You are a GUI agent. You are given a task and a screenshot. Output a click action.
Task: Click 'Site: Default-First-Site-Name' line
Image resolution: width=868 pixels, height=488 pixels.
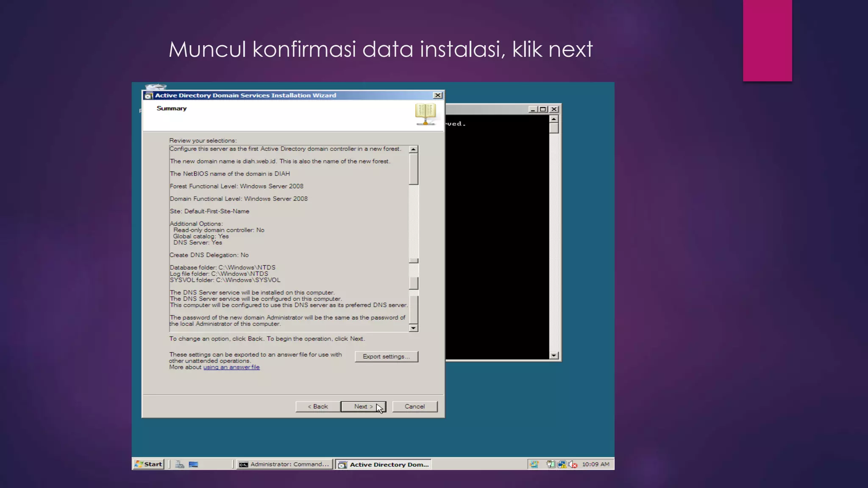209,211
